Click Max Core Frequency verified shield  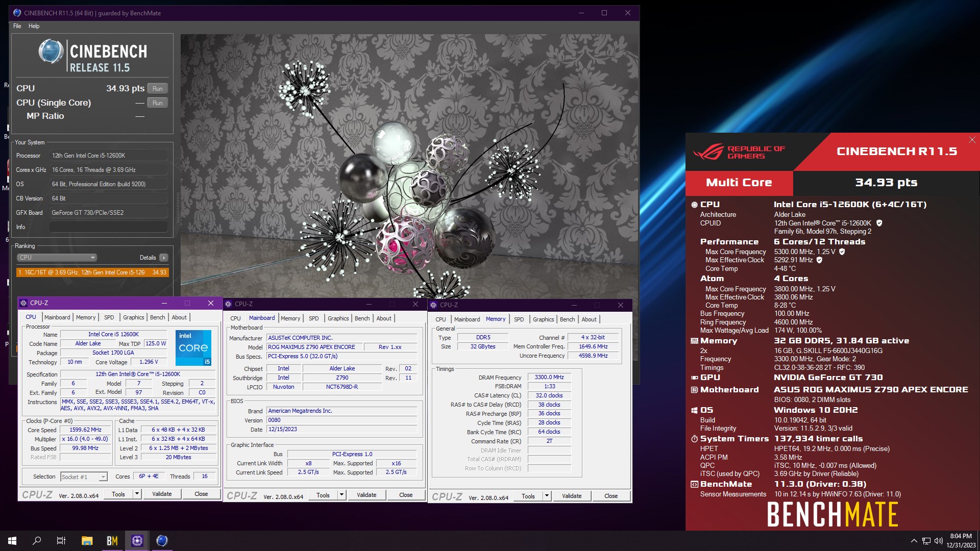pos(842,252)
